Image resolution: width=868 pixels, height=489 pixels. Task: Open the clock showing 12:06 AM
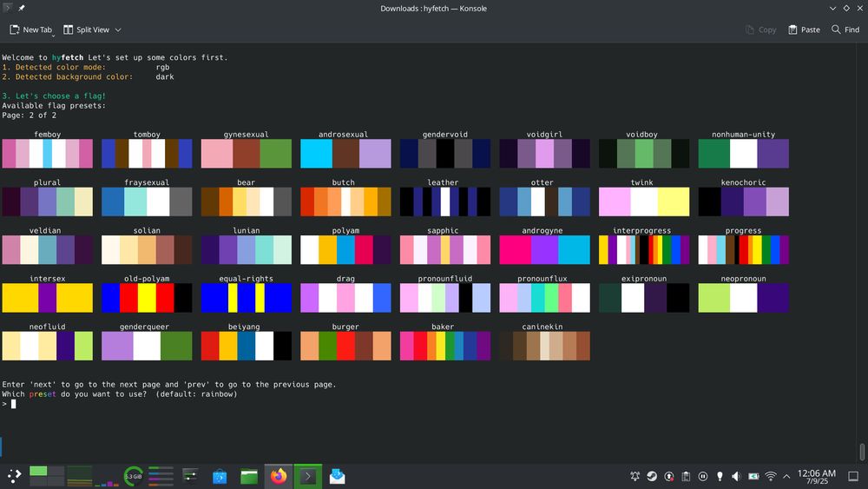coord(817,476)
